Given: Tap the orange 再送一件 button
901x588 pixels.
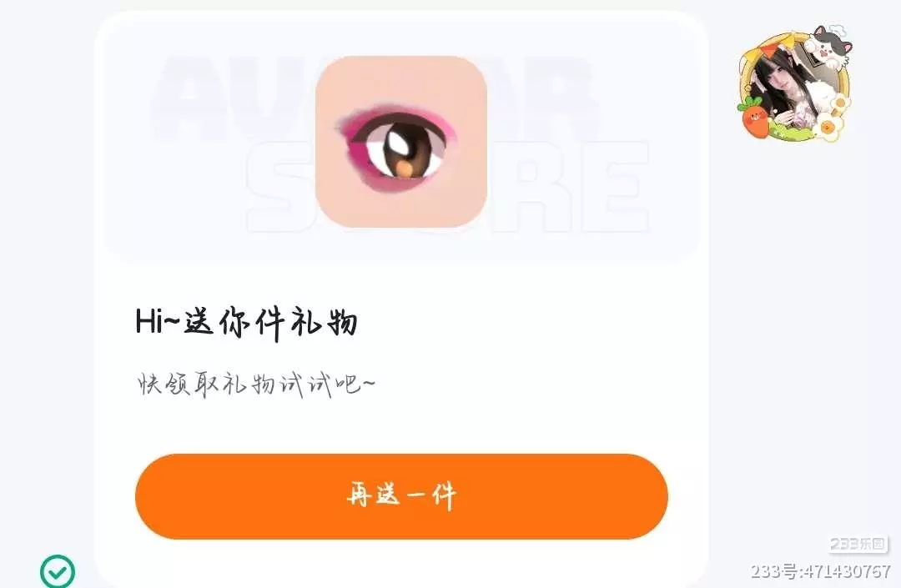Looking at the screenshot, I should click(401, 496).
